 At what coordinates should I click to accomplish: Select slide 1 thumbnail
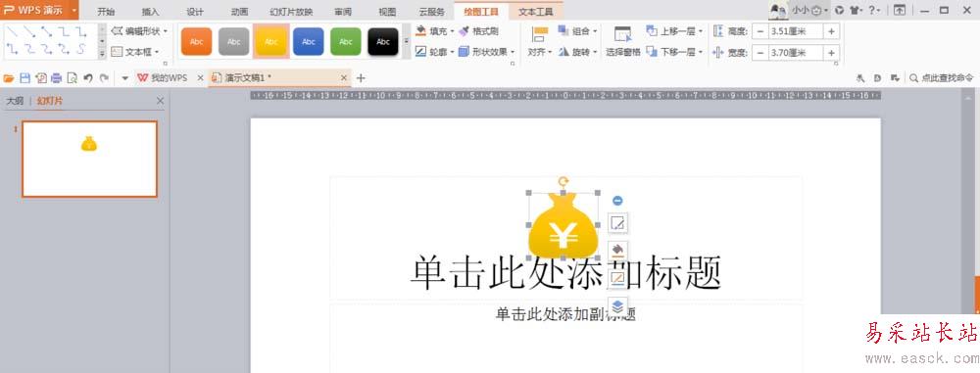89,159
